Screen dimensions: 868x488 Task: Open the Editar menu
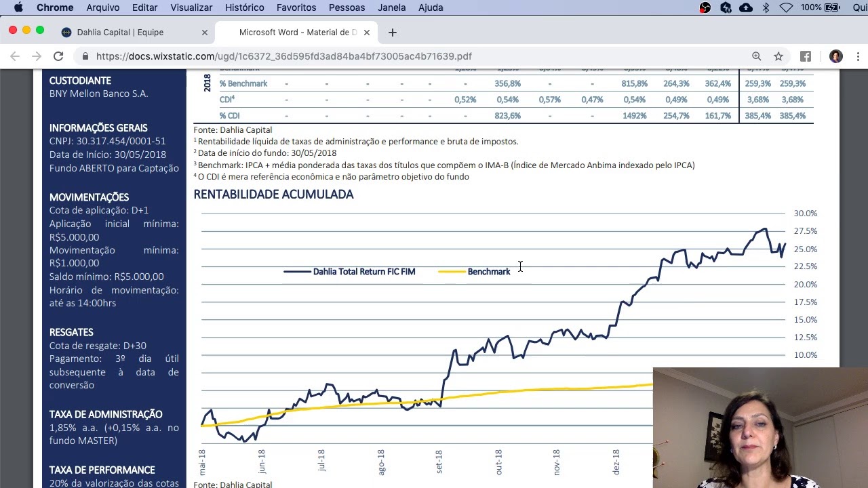[144, 7]
